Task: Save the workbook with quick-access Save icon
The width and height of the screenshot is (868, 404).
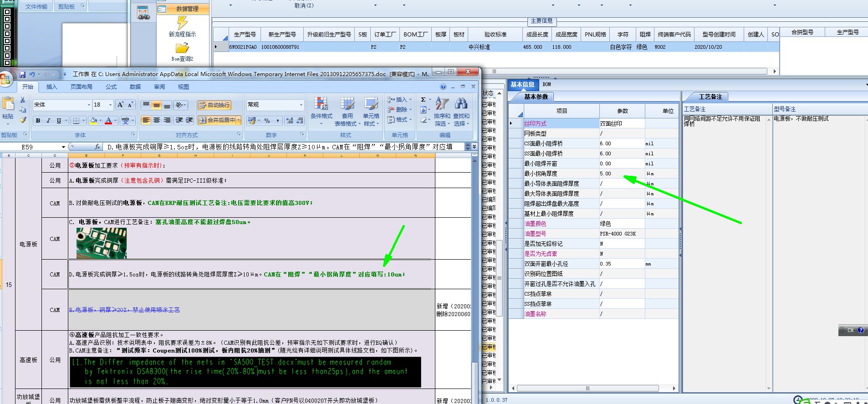Action: tap(22, 74)
